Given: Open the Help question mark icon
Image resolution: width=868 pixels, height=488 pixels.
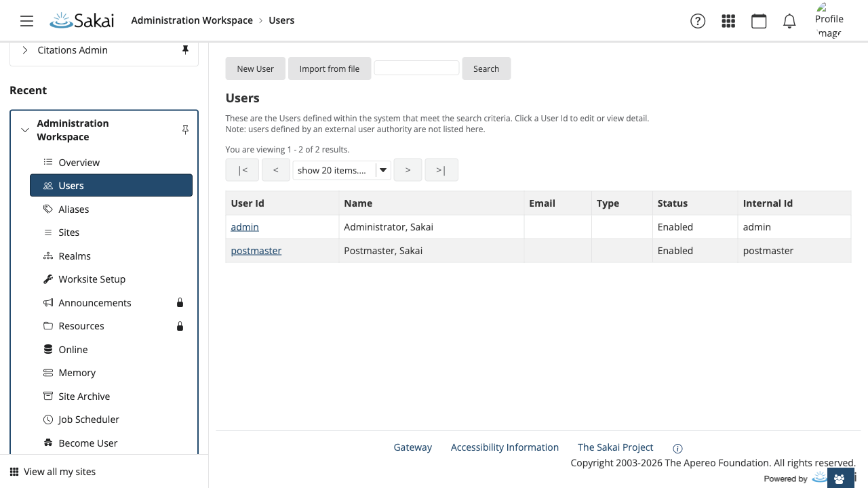Looking at the screenshot, I should [698, 21].
